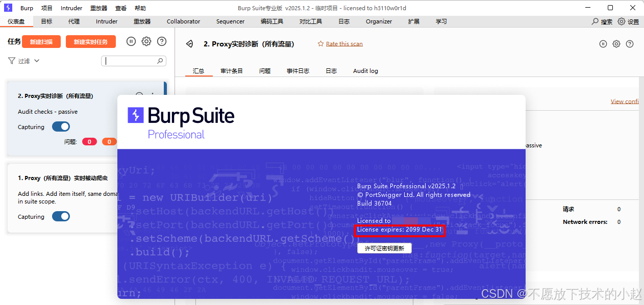Toggle Capturing switch for Proxy live audit task
The height and width of the screenshot is (305, 644).
coord(61,127)
